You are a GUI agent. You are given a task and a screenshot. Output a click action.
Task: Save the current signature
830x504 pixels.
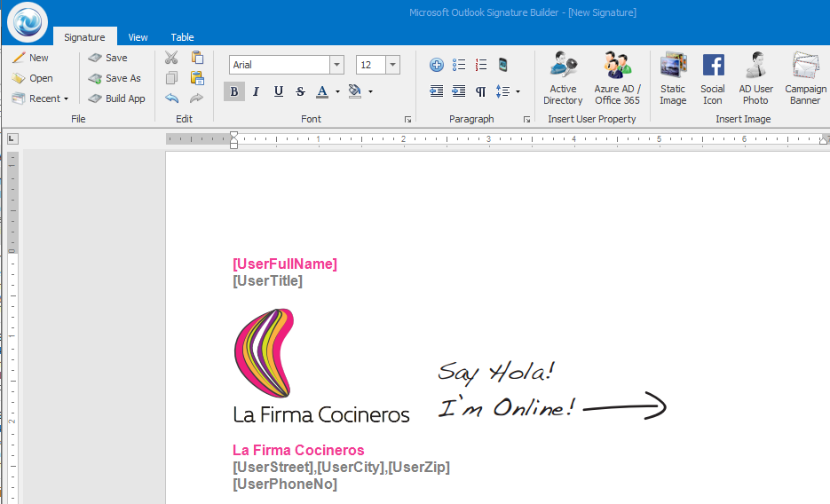coord(108,58)
